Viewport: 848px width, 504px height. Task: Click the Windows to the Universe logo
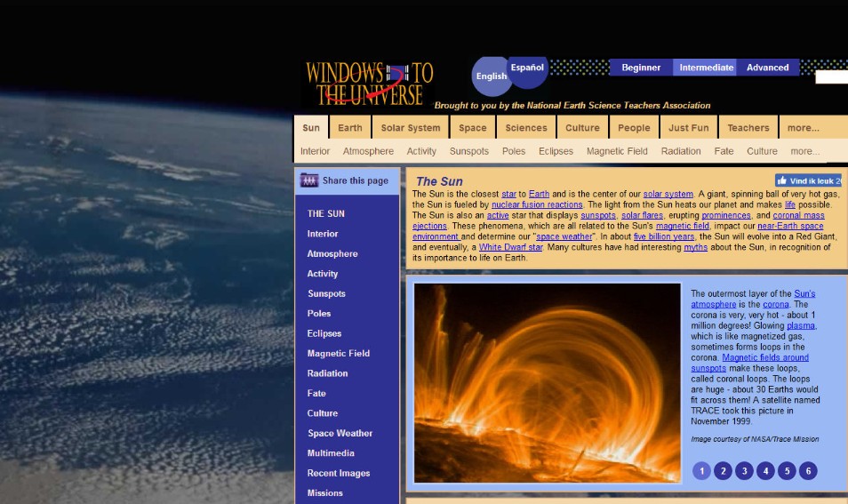(370, 84)
